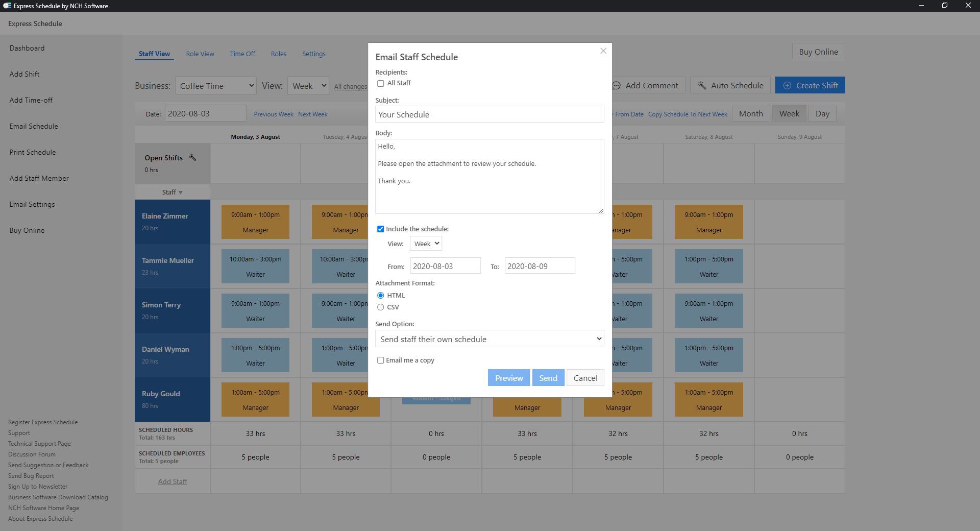Uncheck Include the schedule checkbox
Screen dimensions: 980x531
pyautogui.click(x=381, y=229)
